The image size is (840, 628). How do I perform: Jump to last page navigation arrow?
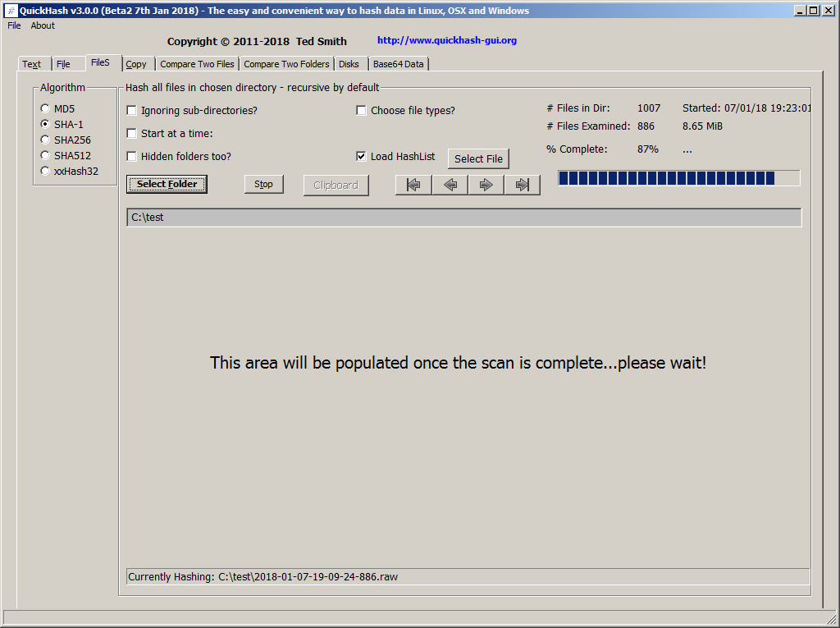click(x=522, y=186)
